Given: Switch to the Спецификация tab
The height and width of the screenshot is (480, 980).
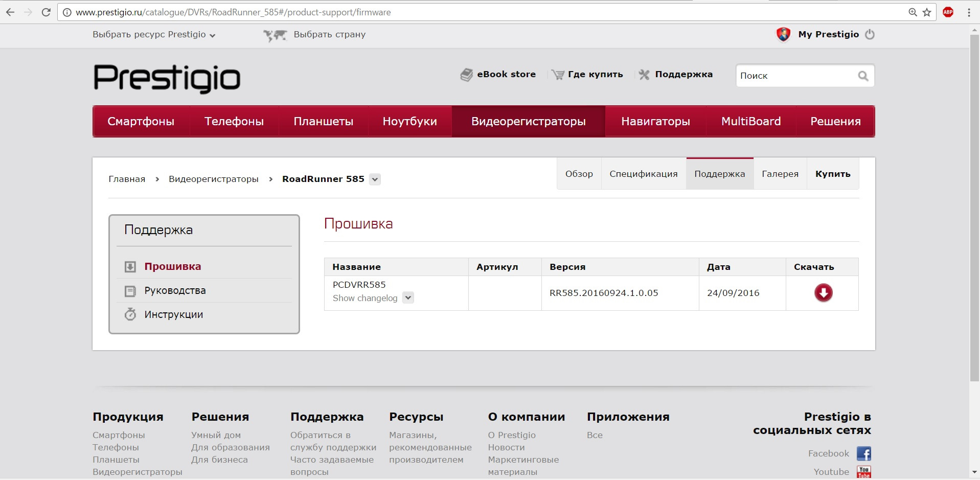Looking at the screenshot, I should coord(644,174).
